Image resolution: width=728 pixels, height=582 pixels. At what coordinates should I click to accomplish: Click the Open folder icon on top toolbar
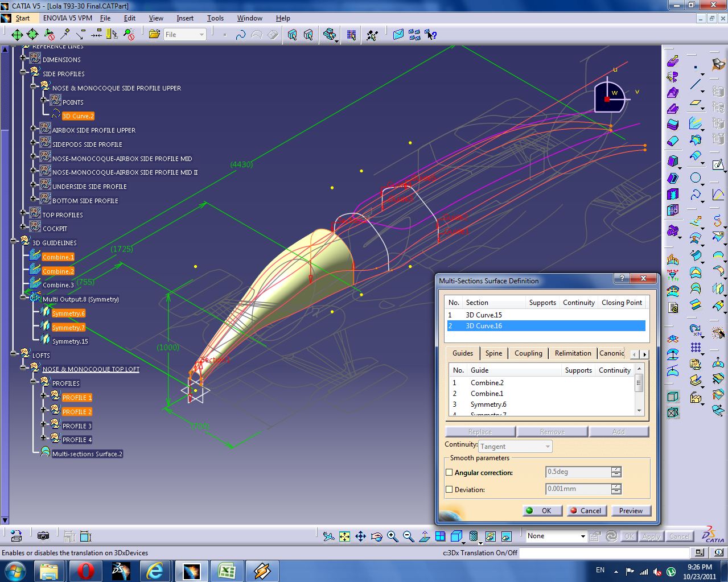pyautogui.click(x=154, y=34)
